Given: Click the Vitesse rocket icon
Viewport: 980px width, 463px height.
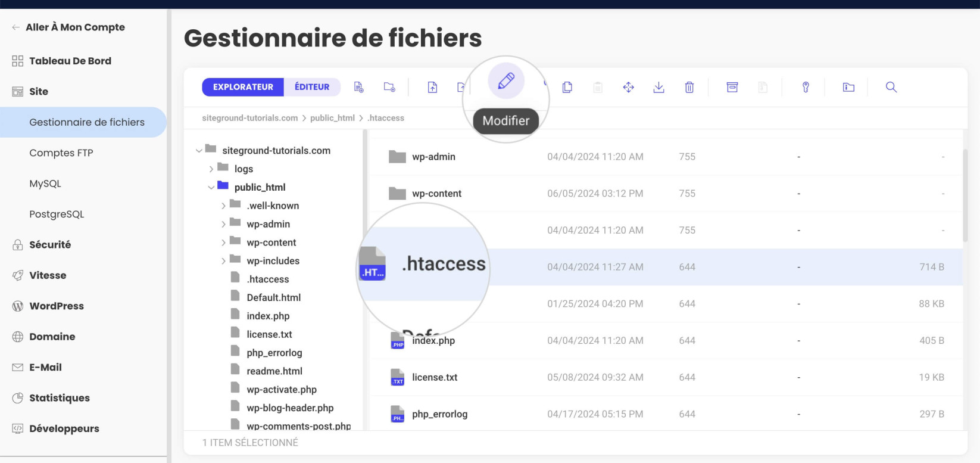Looking at the screenshot, I should pyautogui.click(x=18, y=275).
